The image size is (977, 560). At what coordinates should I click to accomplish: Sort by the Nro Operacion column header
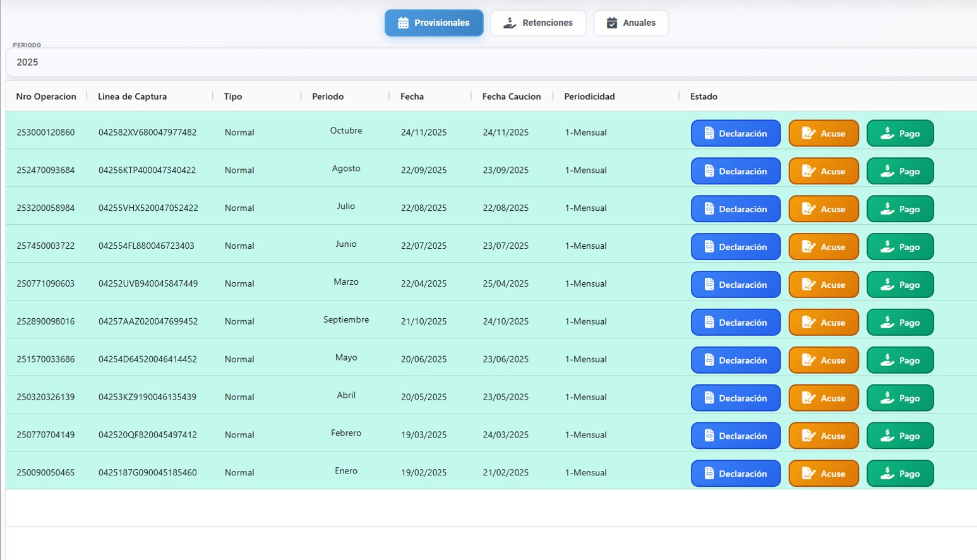[x=46, y=97]
